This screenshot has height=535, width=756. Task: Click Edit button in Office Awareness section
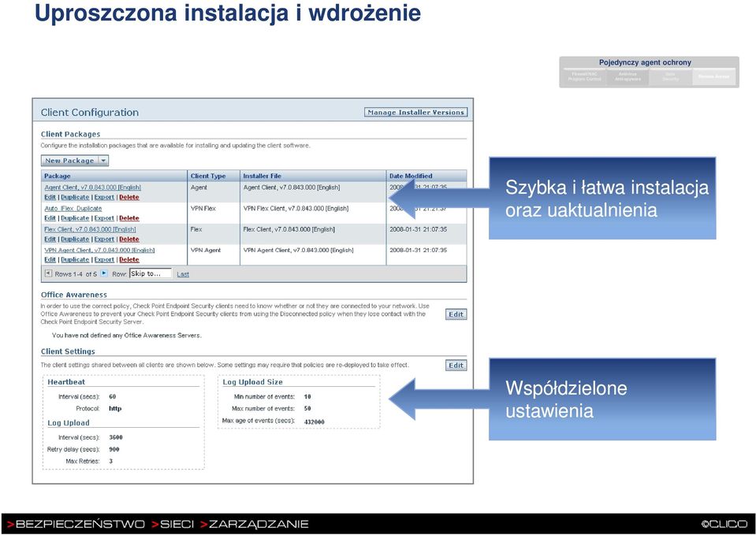click(x=456, y=314)
